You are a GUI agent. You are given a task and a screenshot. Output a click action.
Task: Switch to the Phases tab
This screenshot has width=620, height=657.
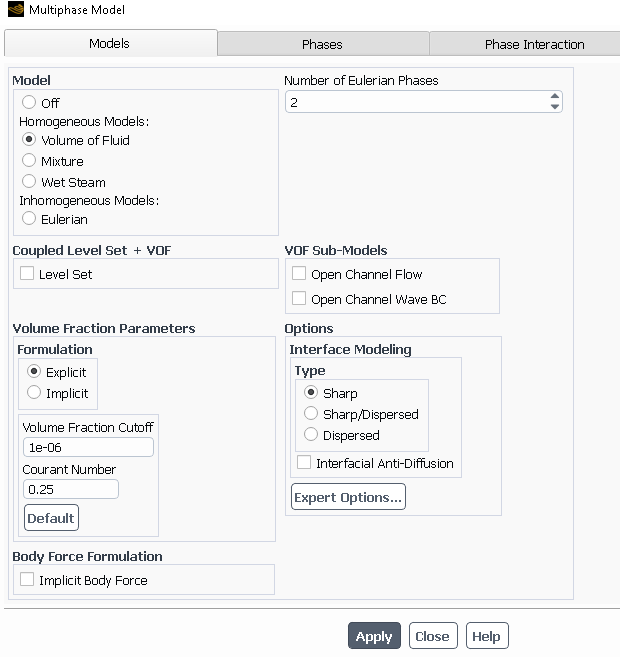tap(322, 44)
